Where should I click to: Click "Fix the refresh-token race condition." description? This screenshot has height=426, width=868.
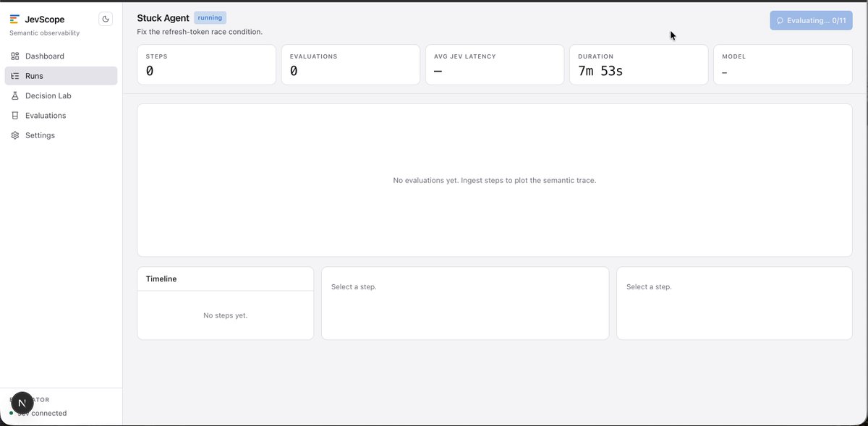[x=200, y=32]
